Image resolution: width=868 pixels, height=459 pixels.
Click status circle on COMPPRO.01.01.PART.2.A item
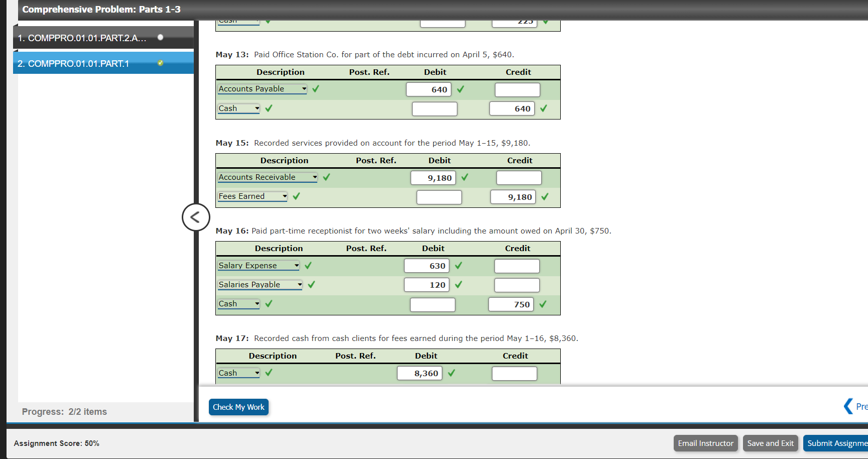(x=160, y=37)
